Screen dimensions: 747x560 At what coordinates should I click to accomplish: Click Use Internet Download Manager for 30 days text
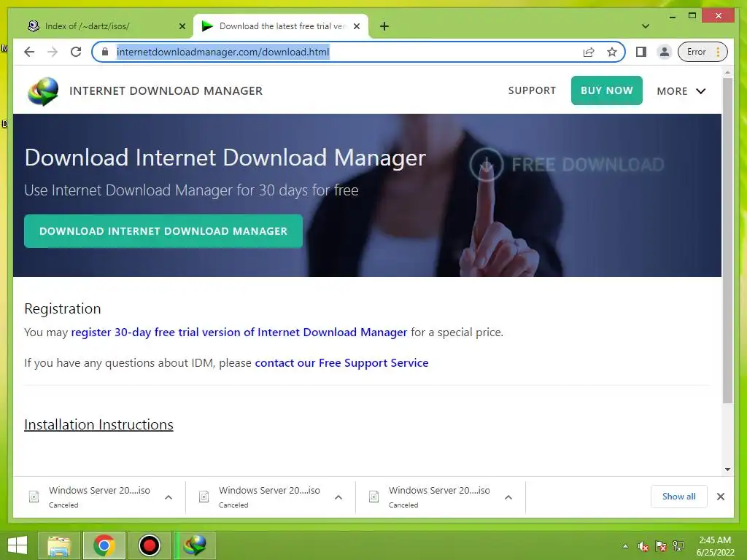point(191,190)
